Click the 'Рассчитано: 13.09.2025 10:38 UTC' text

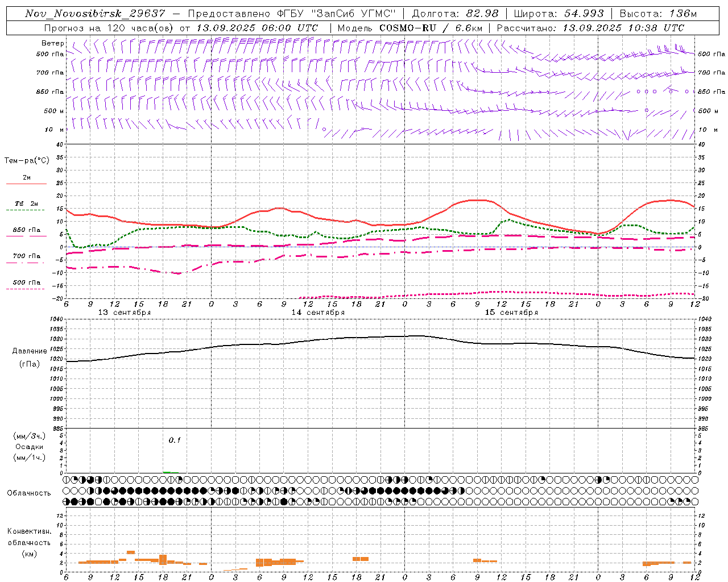tap(590, 28)
